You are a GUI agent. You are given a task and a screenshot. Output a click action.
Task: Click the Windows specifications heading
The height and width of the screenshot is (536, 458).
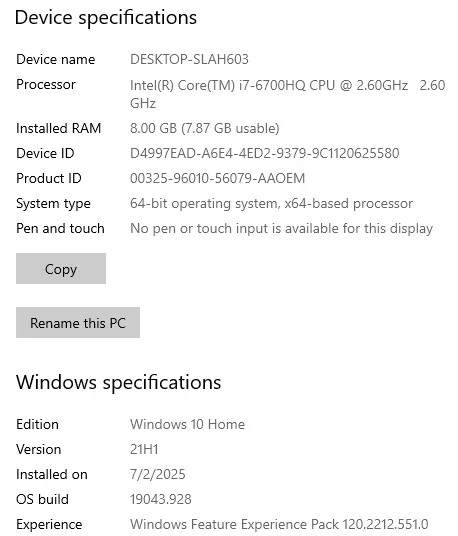point(119,382)
